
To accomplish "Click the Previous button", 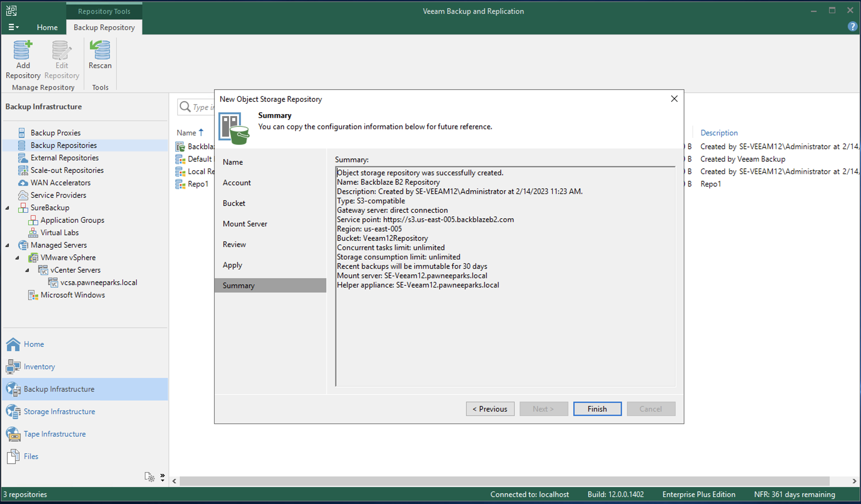I will tap(490, 409).
